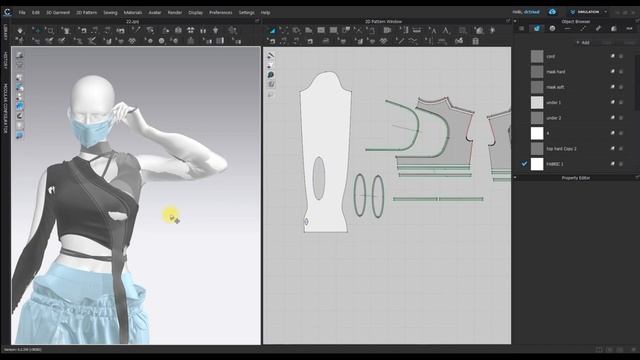Switch to the Scene list tab in Object Browser
Screen dimensions: 640x360
coord(521,29)
